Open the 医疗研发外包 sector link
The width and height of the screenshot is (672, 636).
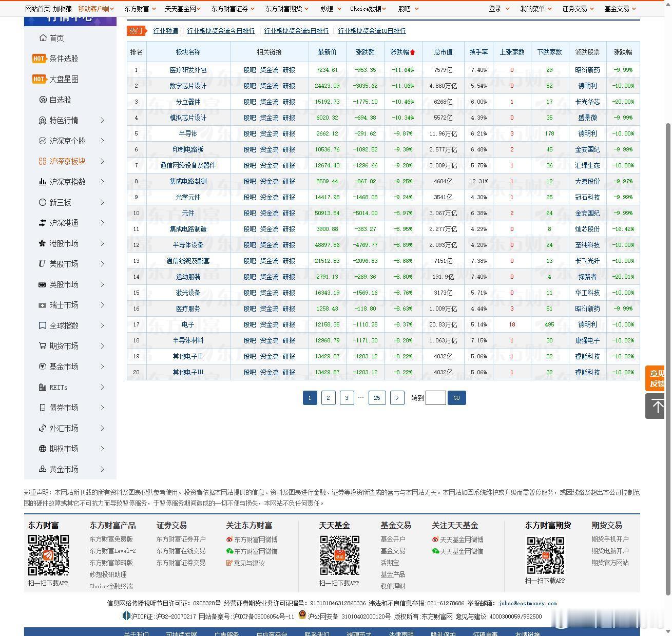point(188,70)
